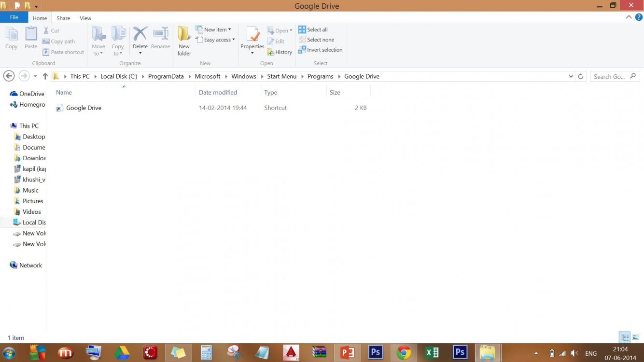Switch to Large icons view layout
Screen dimensions: 644x362
[635, 337]
